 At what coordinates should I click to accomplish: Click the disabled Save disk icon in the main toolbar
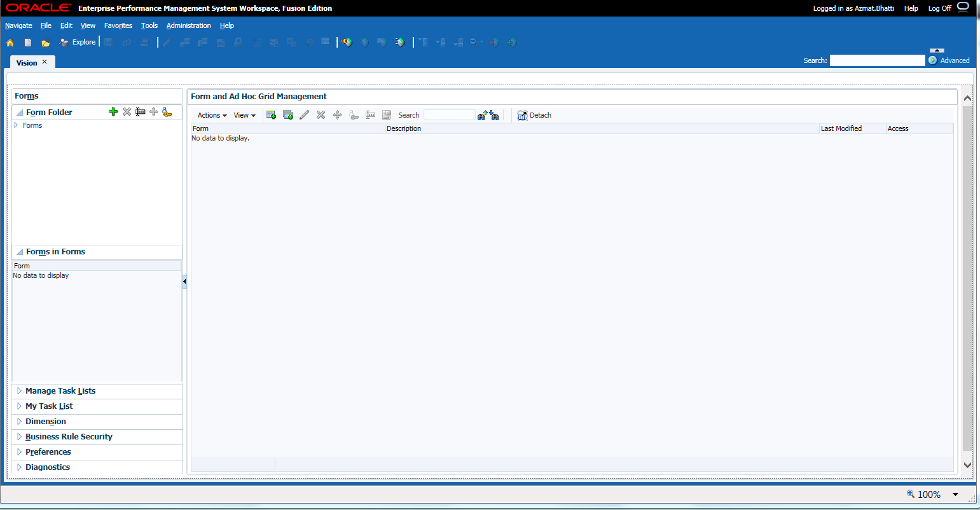[x=109, y=43]
